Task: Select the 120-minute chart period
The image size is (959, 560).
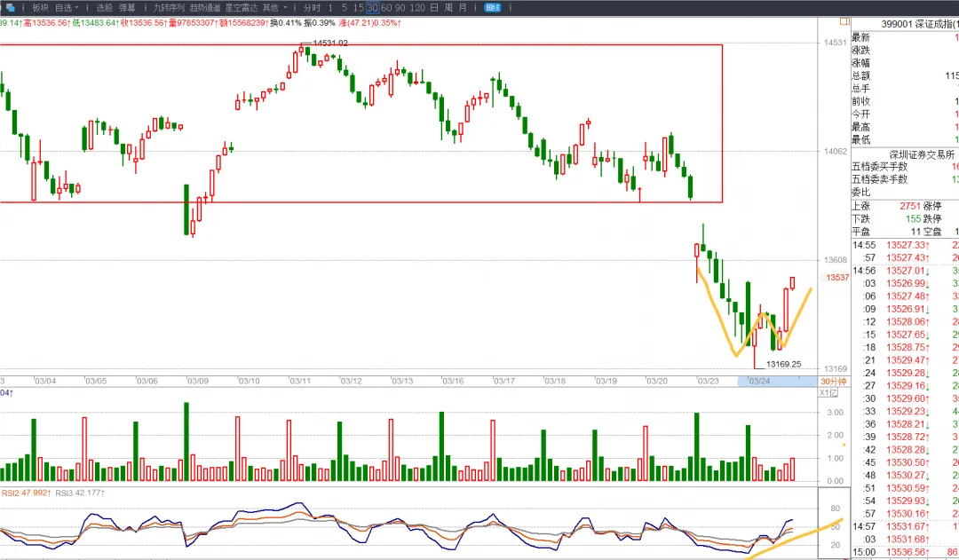Action: (x=417, y=7)
